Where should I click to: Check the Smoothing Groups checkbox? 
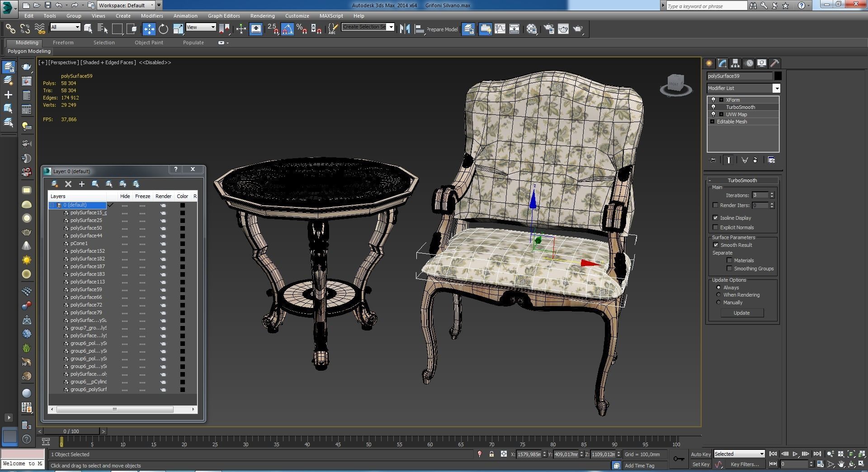tap(729, 269)
